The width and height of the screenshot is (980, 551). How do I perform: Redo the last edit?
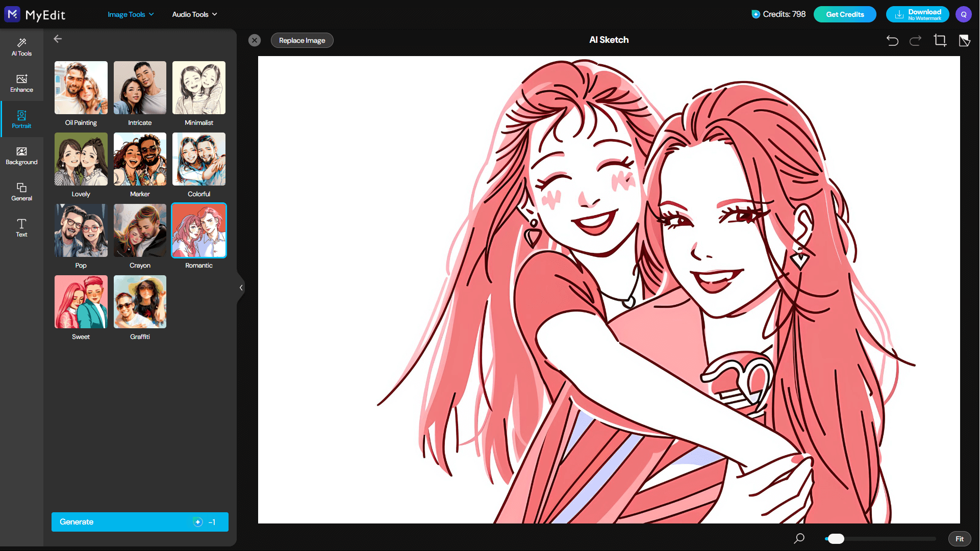[916, 40]
